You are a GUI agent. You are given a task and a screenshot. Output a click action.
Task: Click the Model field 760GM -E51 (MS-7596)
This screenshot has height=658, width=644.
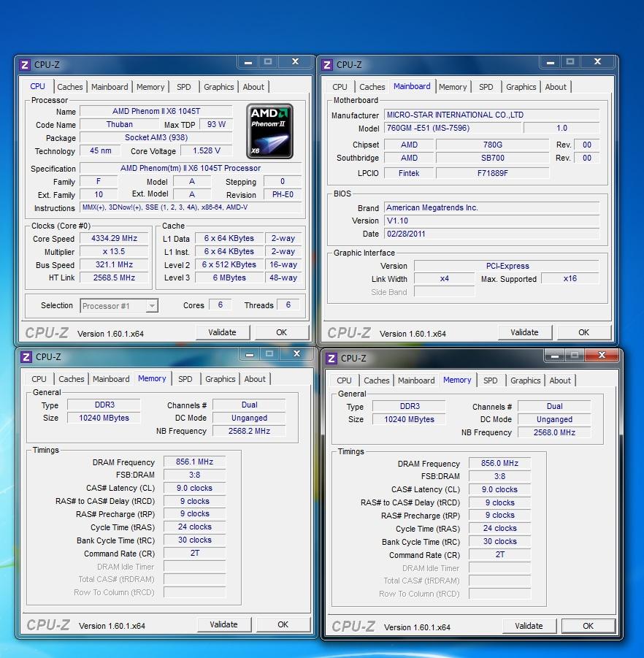(x=452, y=128)
